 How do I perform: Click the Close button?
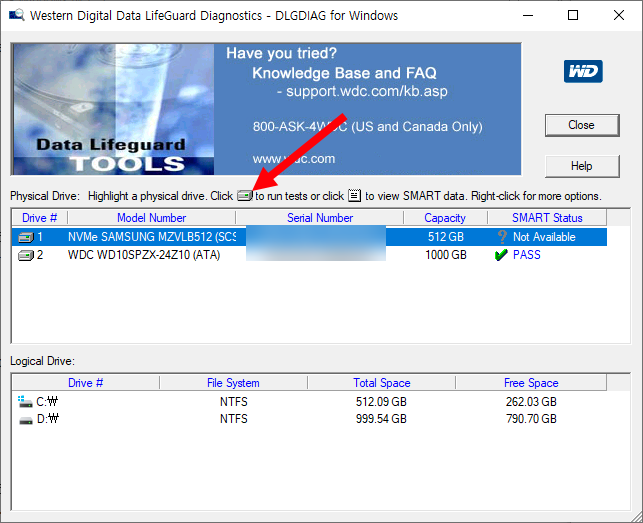[x=582, y=125]
